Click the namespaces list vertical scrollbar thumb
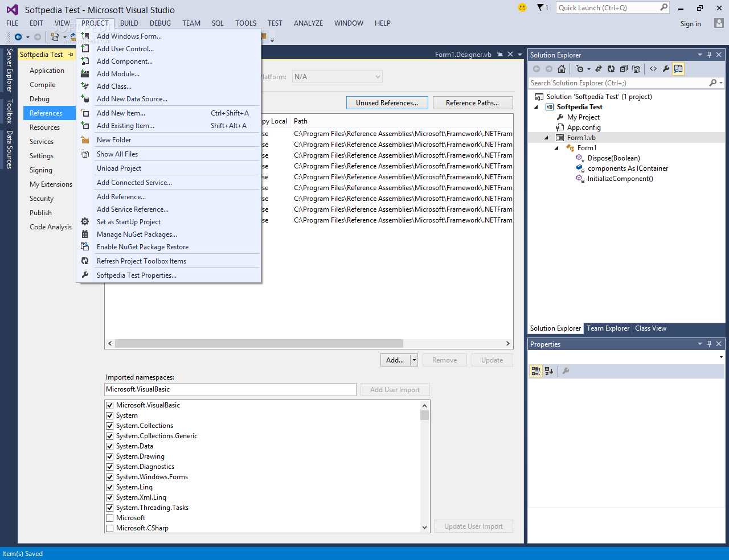 pyautogui.click(x=424, y=415)
